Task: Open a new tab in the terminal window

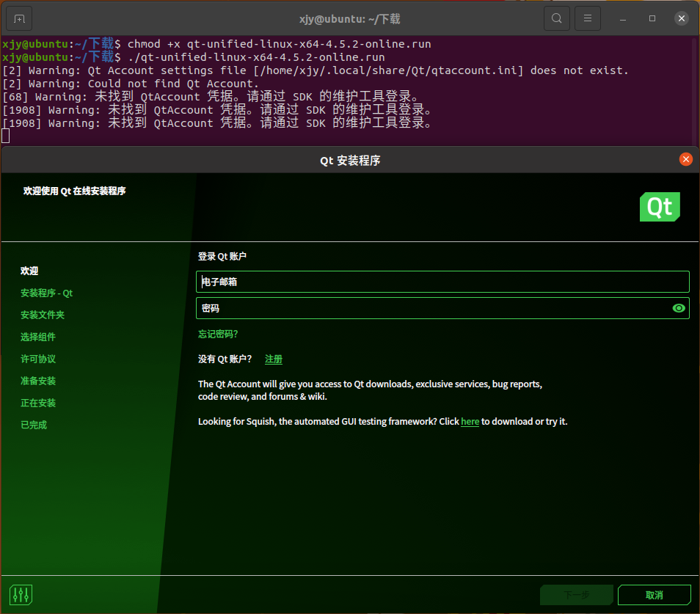Action: point(19,19)
